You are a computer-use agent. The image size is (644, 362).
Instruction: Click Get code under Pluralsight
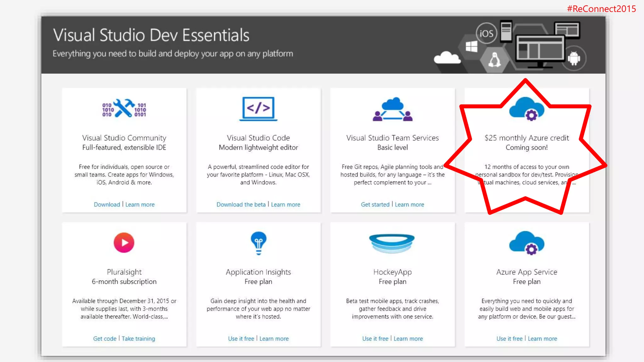(105, 339)
